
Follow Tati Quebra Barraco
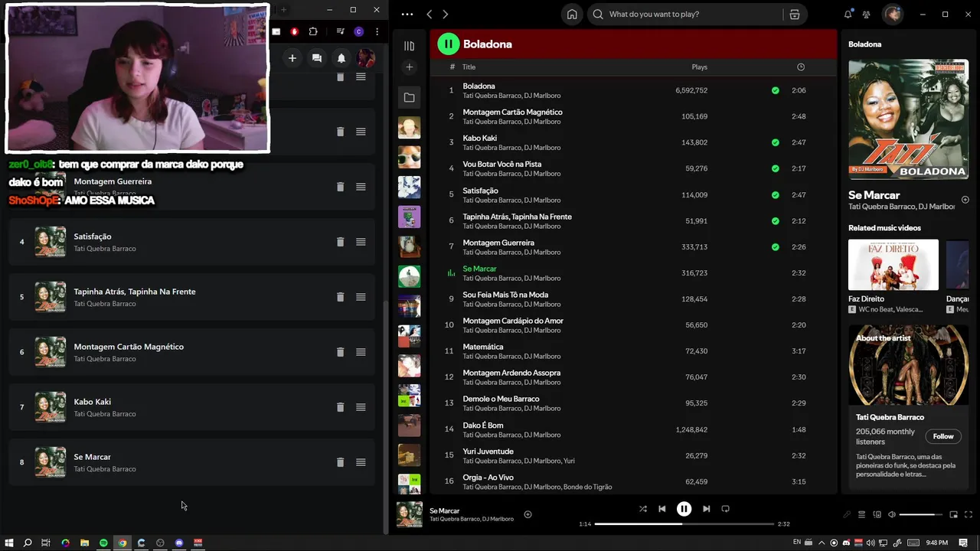[x=943, y=436]
